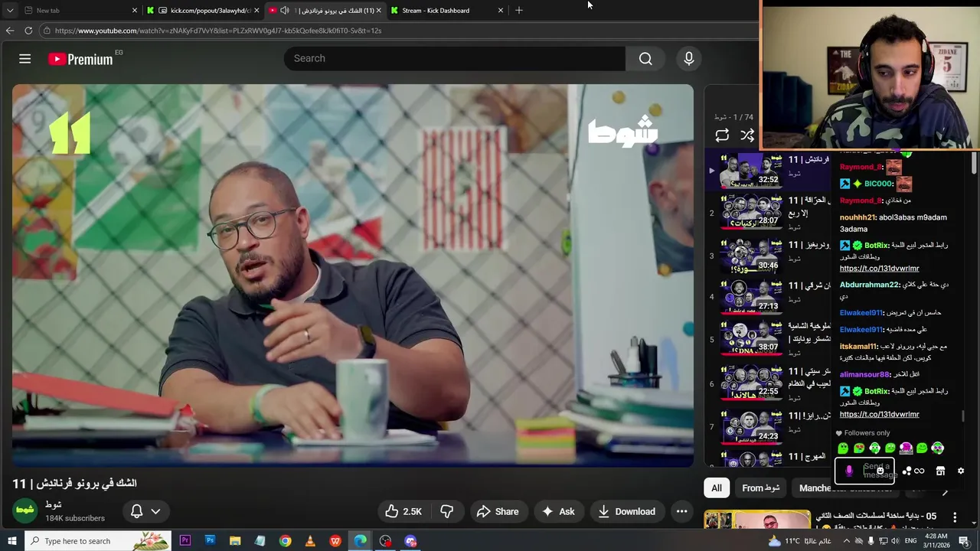Open Windows Start menu
980x551 pixels.
tap(11, 541)
